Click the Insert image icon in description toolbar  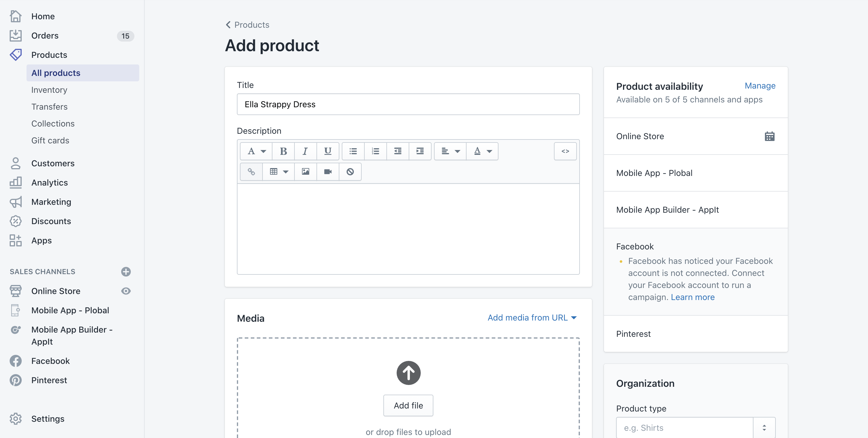tap(306, 171)
